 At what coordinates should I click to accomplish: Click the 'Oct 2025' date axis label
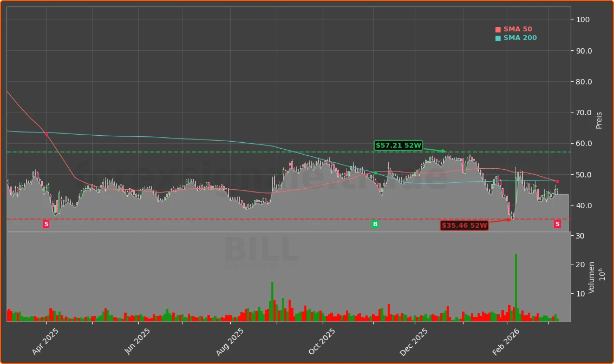click(322, 342)
